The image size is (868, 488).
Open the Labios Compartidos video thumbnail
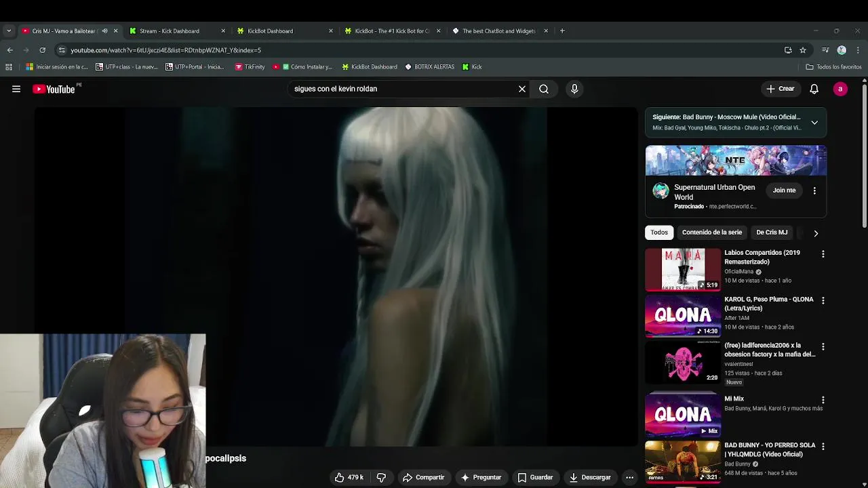pos(682,269)
